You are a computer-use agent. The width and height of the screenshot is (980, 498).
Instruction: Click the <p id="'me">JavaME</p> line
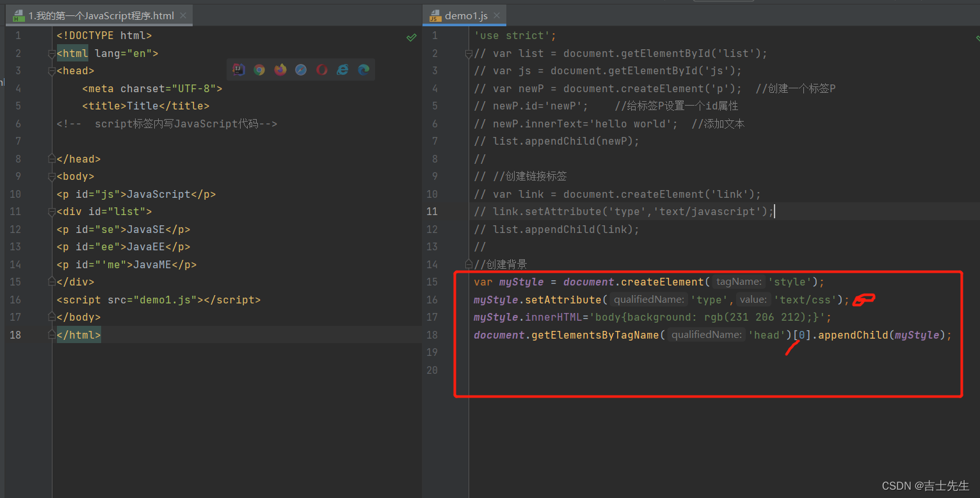(127, 265)
